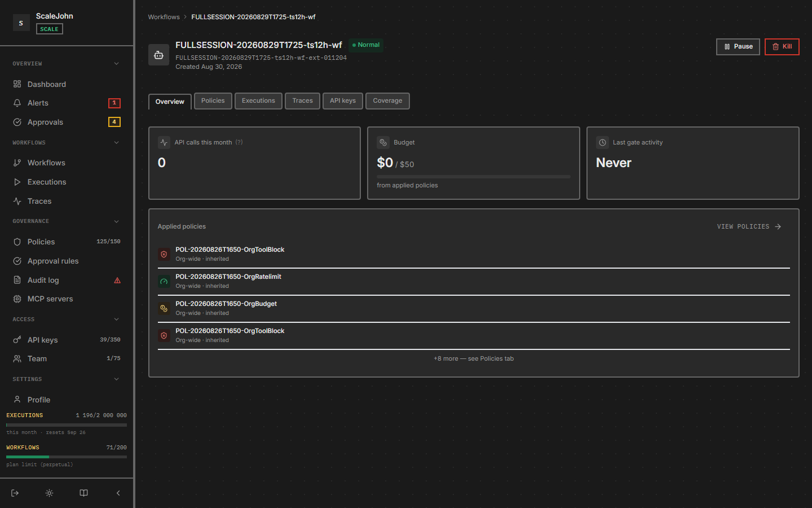Click the Executions play icon

[17, 182]
